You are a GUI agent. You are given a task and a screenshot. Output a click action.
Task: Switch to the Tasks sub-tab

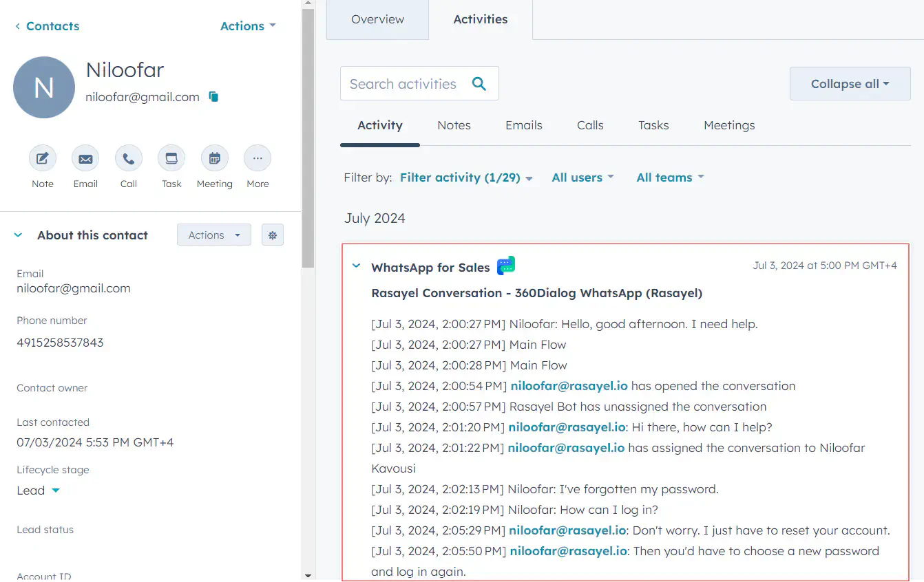coord(653,125)
